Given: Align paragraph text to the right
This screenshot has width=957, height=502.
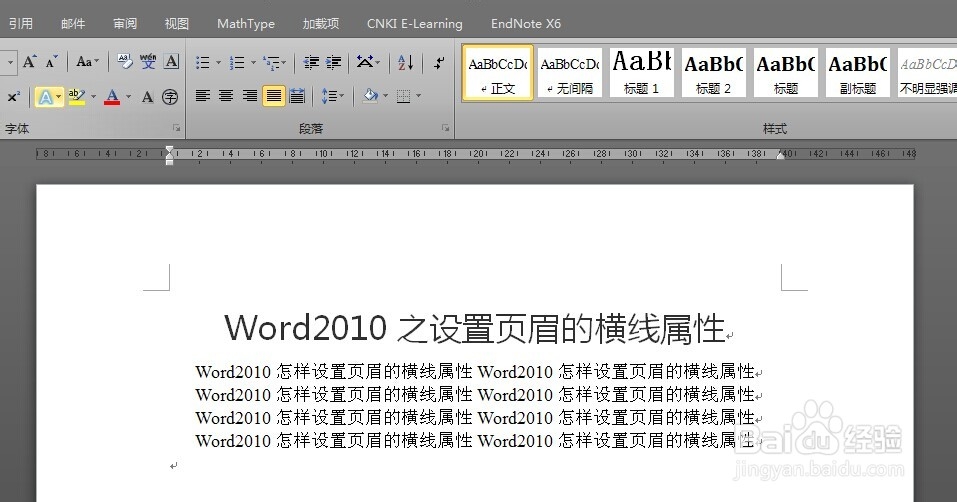Looking at the screenshot, I should point(250,96).
